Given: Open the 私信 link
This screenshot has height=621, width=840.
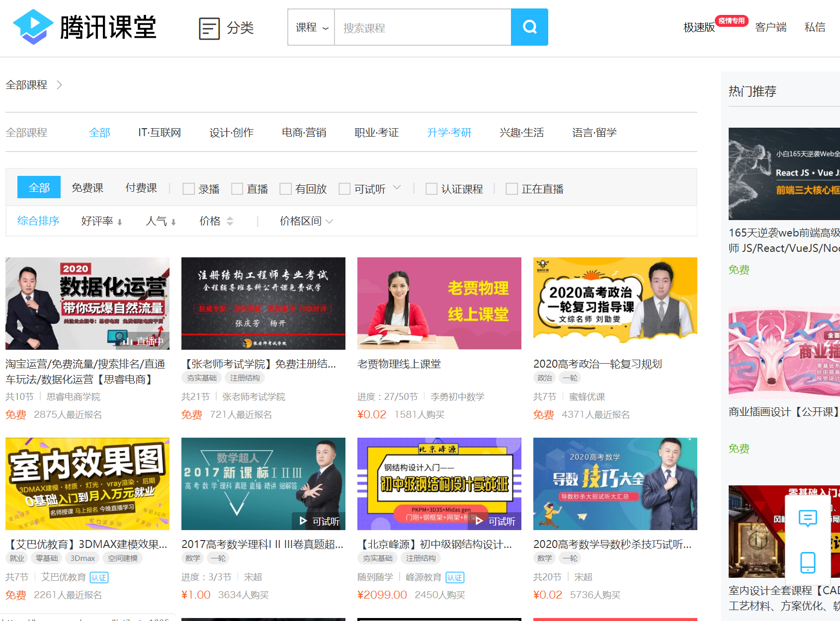Looking at the screenshot, I should [x=815, y=27].
